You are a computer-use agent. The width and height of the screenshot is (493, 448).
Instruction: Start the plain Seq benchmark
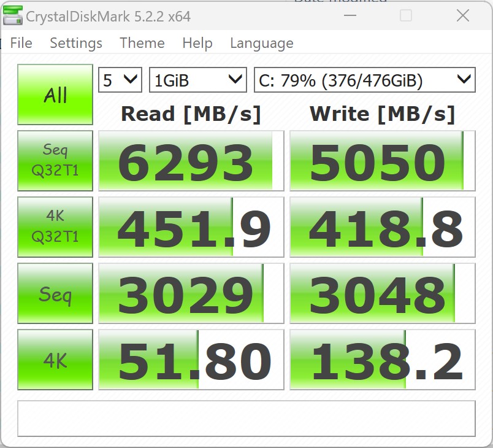pyautogui.click(x=55, y=293)
